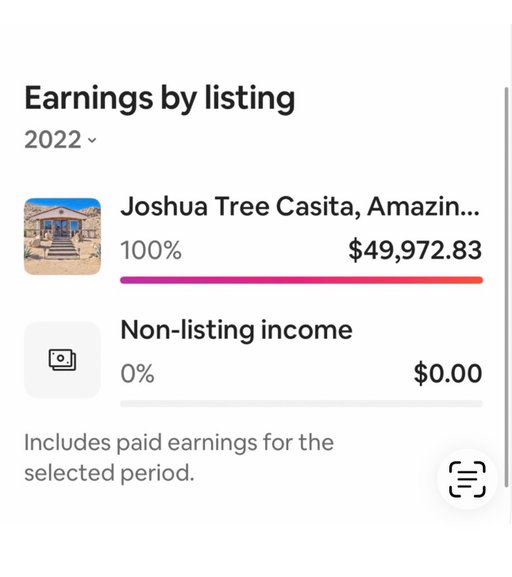This screenshot has width=512, height=577.
Task: Open the Joshua Tree Casita listing thumbnail
Action: tap(62, 236)
